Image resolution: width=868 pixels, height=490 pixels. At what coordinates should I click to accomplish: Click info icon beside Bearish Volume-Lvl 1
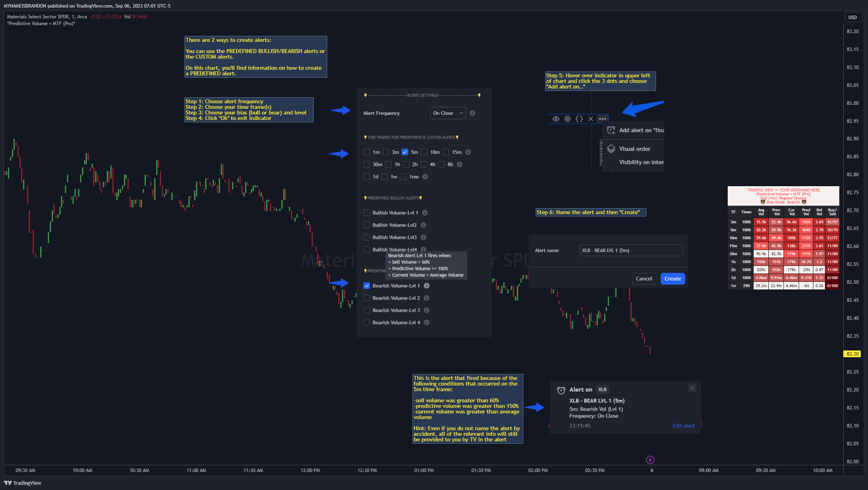pyautogui.click(x=427, y=286)
